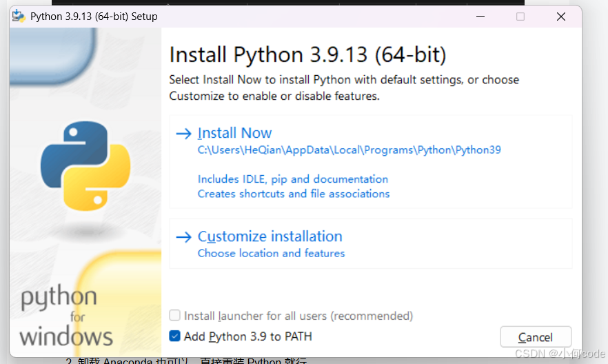Click 'Choose location and features' text
The width and height of the screenshot is (608, 364).
coord(271,254)
